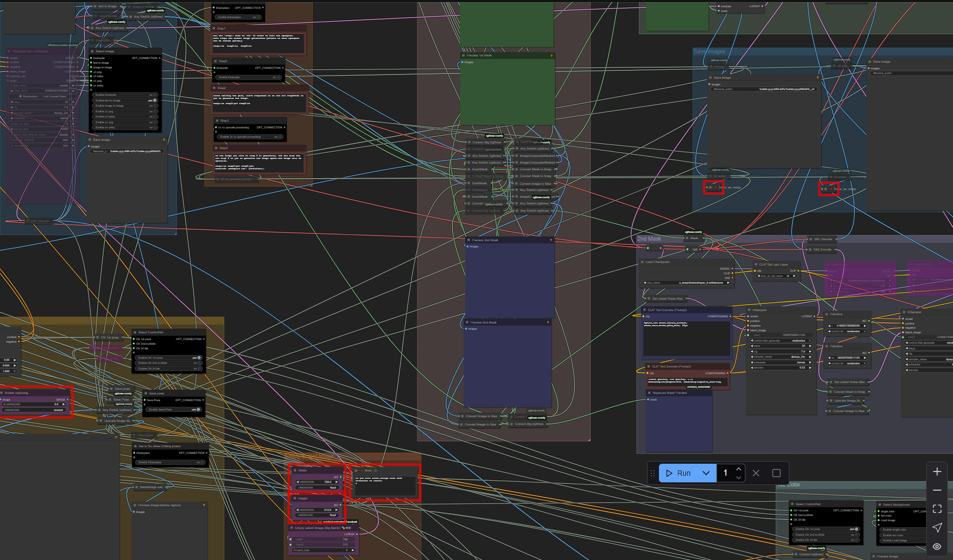This screenshot has height=560, width=953.
Task: Click right arrow of Height value 512
Action: pyautogui.click(x=336, y=510)
